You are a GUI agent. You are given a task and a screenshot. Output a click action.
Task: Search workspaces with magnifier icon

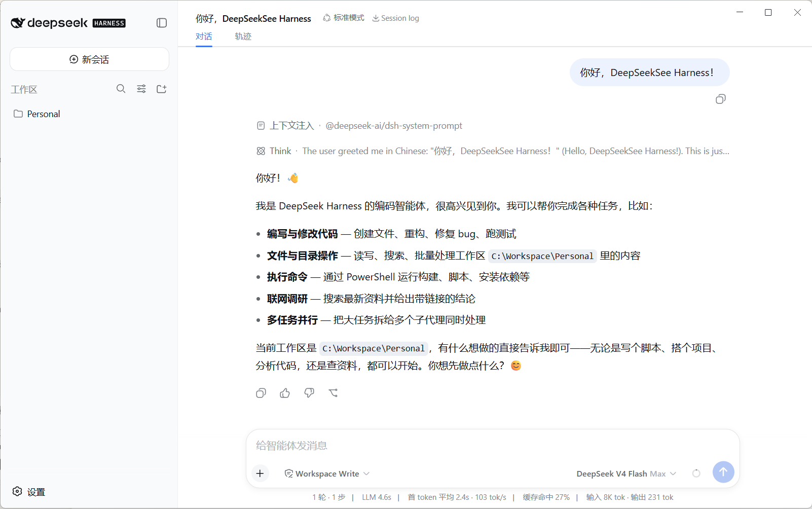[x=121, y=89]
